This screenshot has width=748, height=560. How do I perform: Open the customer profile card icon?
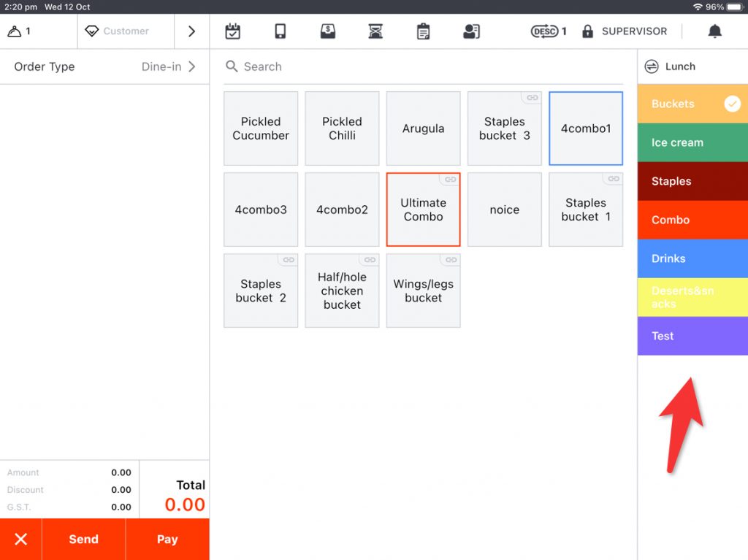(x=471, y=31)
